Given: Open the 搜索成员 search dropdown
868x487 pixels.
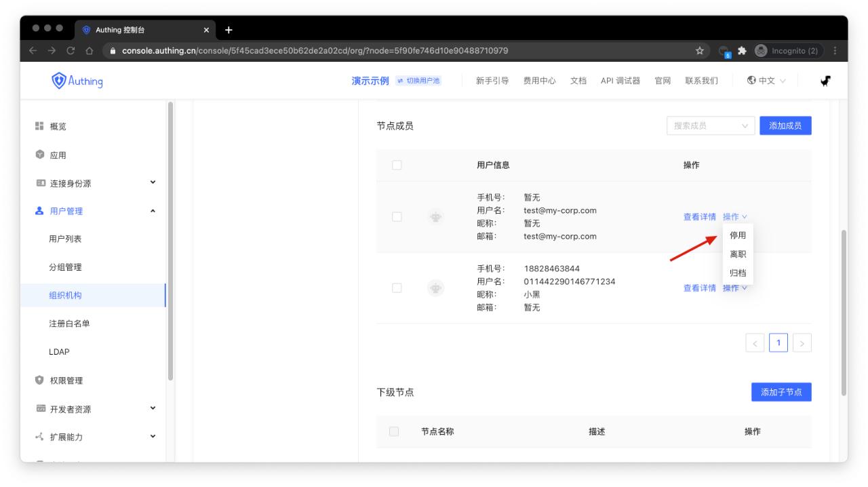Looking at the screenshot, I should pos(711,125).
